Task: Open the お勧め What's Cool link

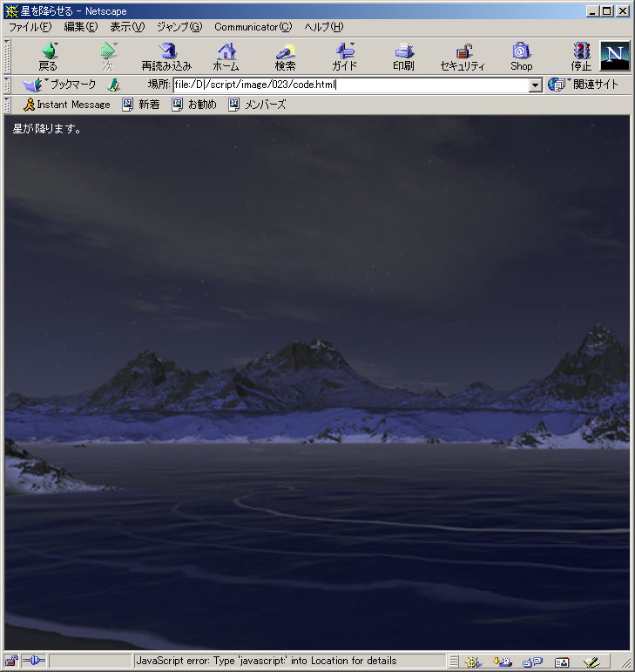Action: (x=194, y=105)
